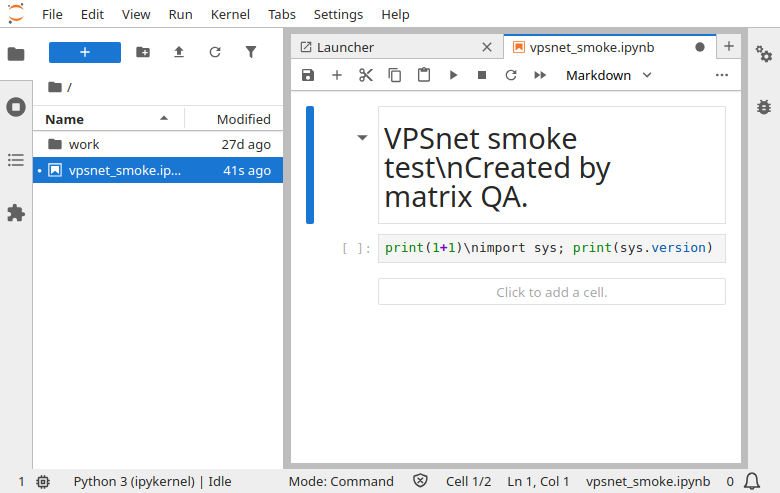The height and width of the screenshot is (493, 780).
Task: Click the Upload Files icon
Action: 179,52
